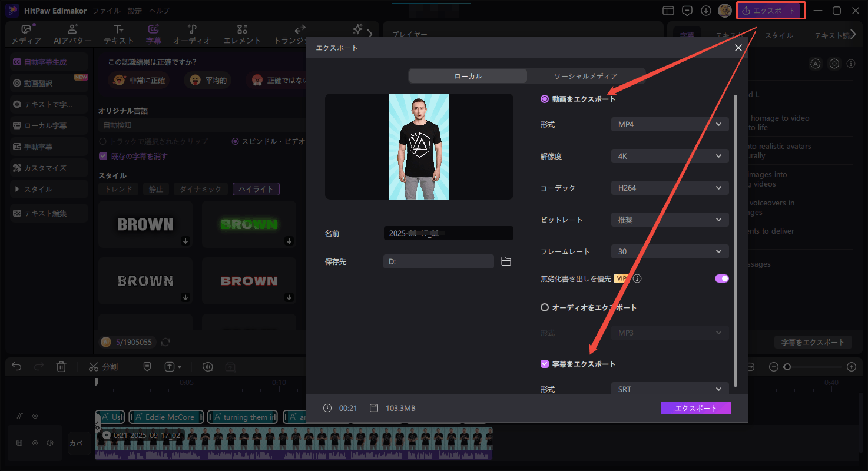
Task: Expand the コーデック H264 dropdown
Action: (670, 187)
